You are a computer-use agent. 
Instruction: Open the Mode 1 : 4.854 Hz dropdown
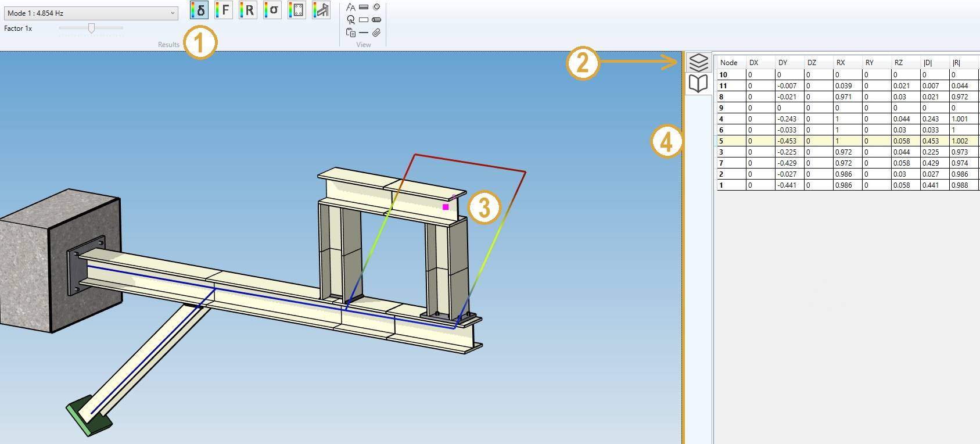(x=91, y=13)
